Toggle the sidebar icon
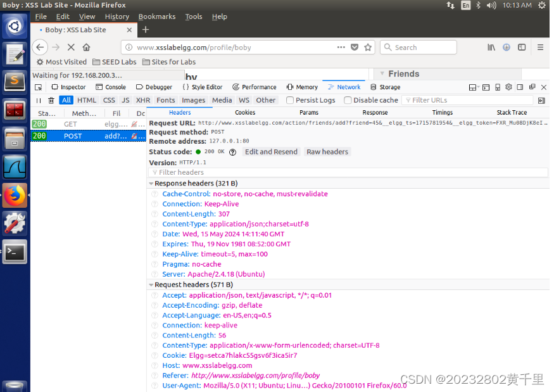This screenshot has height=392, width=554. [x=522, y=47]
